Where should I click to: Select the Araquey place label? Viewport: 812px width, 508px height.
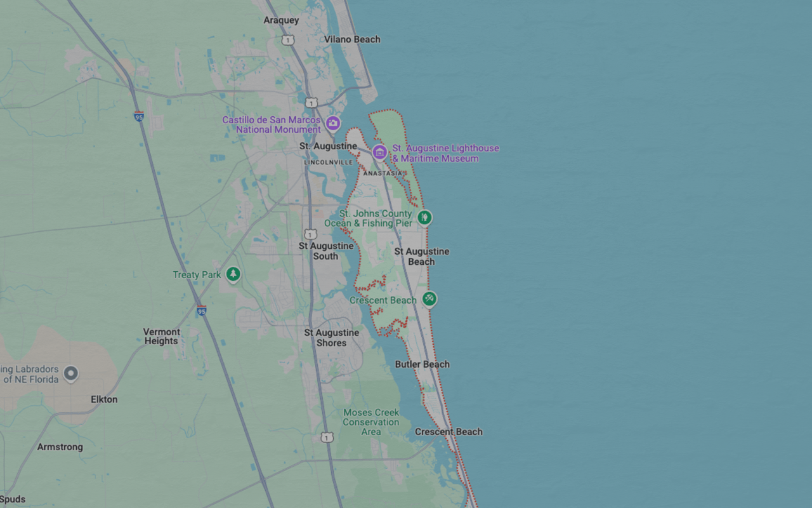tap(281, 20)
